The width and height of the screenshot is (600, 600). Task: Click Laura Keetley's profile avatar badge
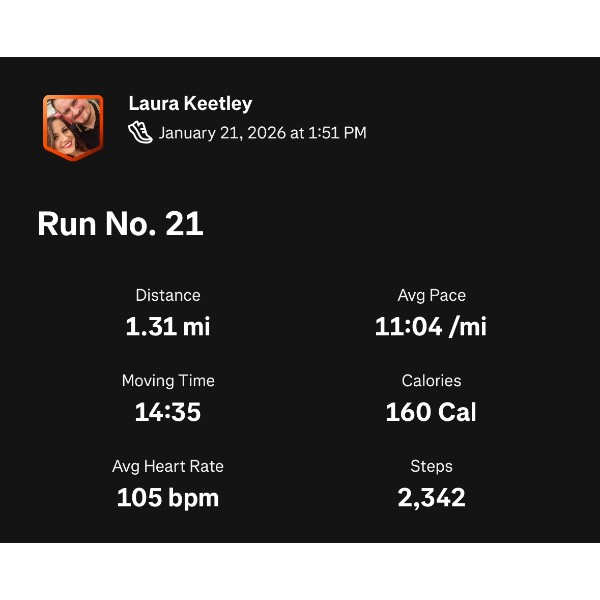[72, 126]
